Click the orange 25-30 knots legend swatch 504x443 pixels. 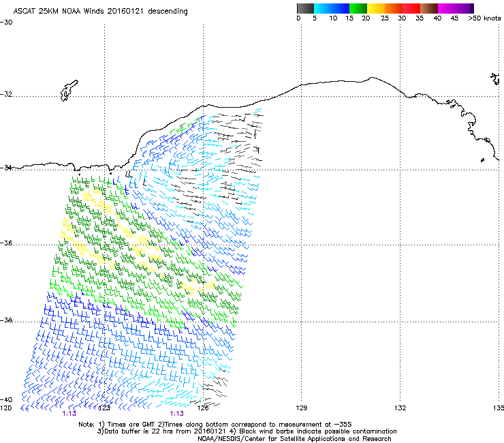point(394,8)
